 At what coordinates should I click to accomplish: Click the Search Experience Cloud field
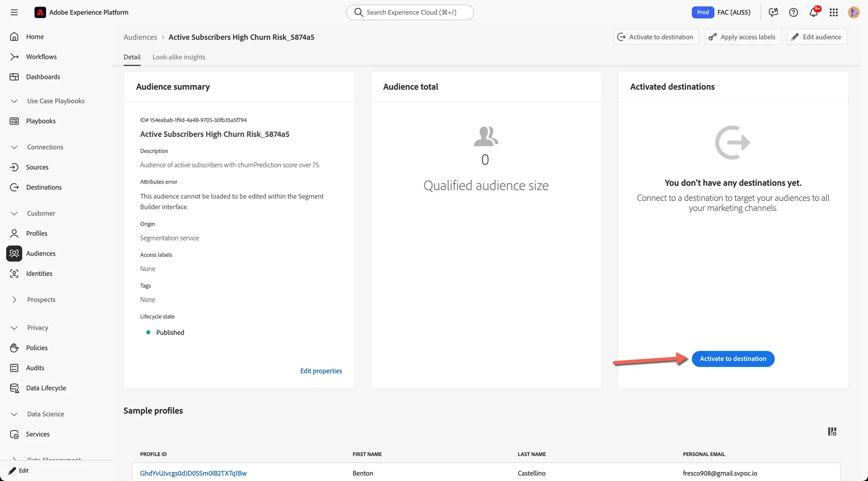[x=410, y=13]
